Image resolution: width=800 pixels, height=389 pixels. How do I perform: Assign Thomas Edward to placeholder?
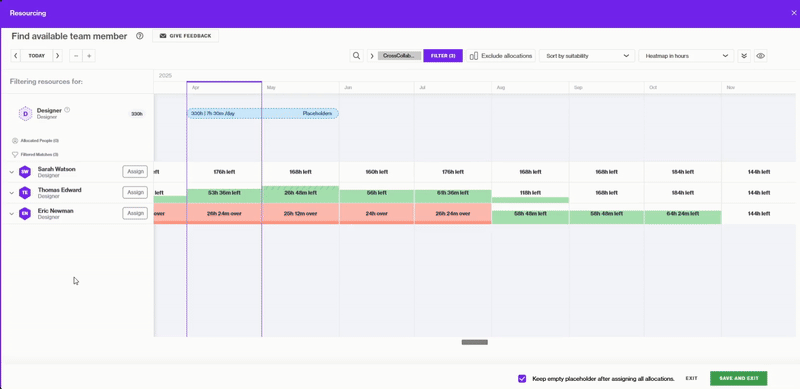click(x=135, y=192)
